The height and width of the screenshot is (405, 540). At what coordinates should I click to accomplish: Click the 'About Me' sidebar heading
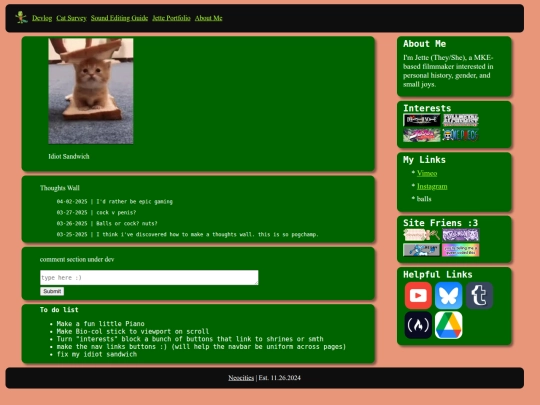click(424, 44)
